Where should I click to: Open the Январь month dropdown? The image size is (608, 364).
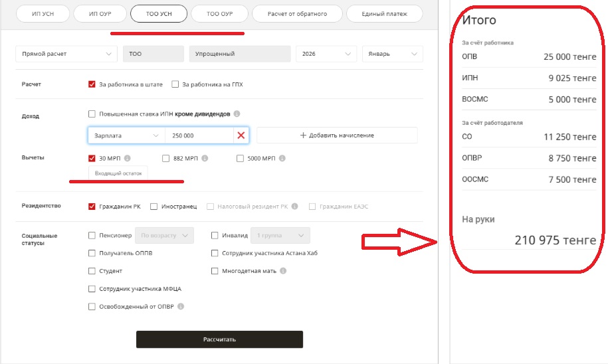pyautogui.click(x=392, y=54)
